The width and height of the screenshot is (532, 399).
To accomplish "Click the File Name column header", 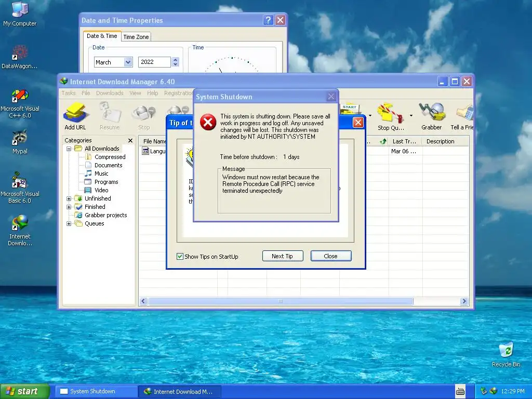I will tap(153, 141).
